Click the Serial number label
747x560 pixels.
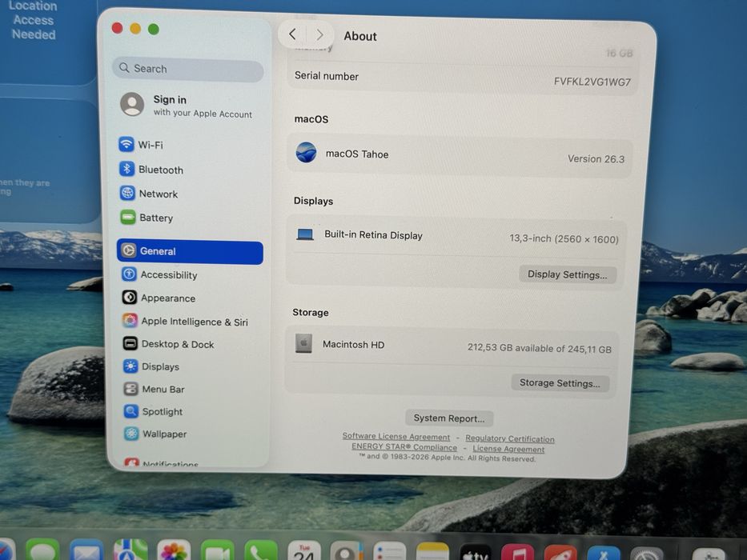click(x=327, y=76)
